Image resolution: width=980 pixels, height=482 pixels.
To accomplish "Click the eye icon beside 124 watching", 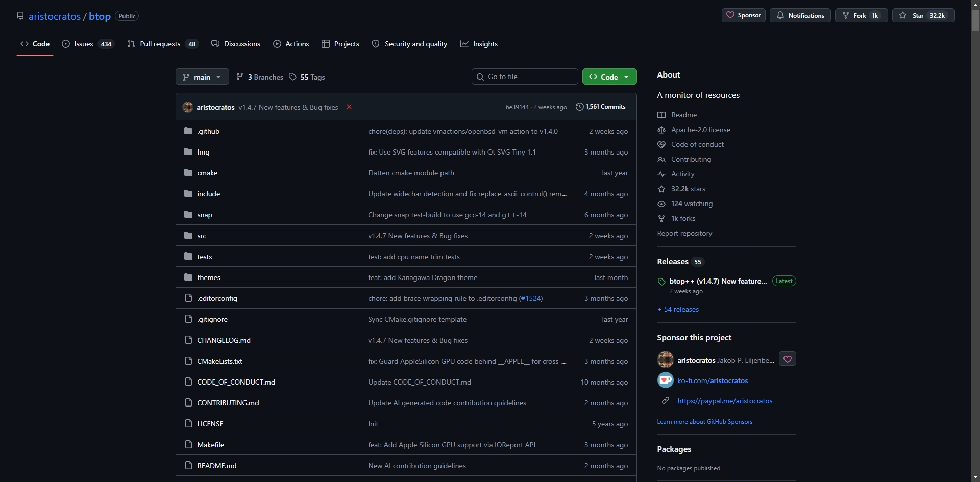I will point(661,204).
